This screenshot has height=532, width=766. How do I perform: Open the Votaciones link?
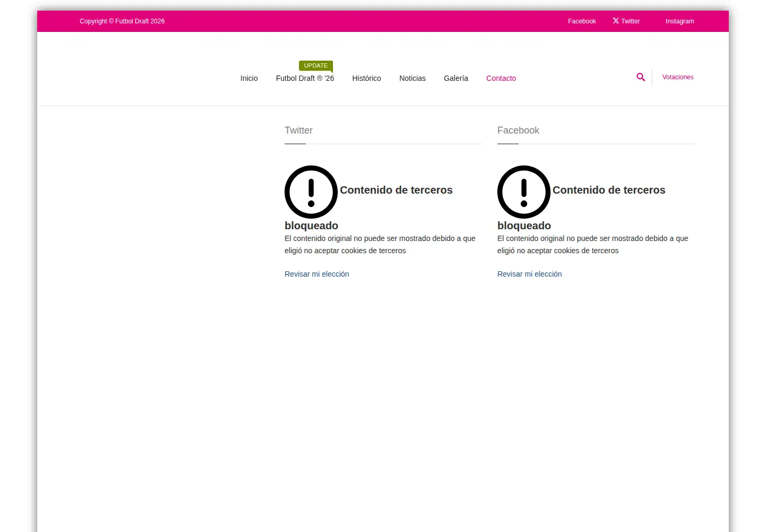pyautogui.click(x=678, y=77)
